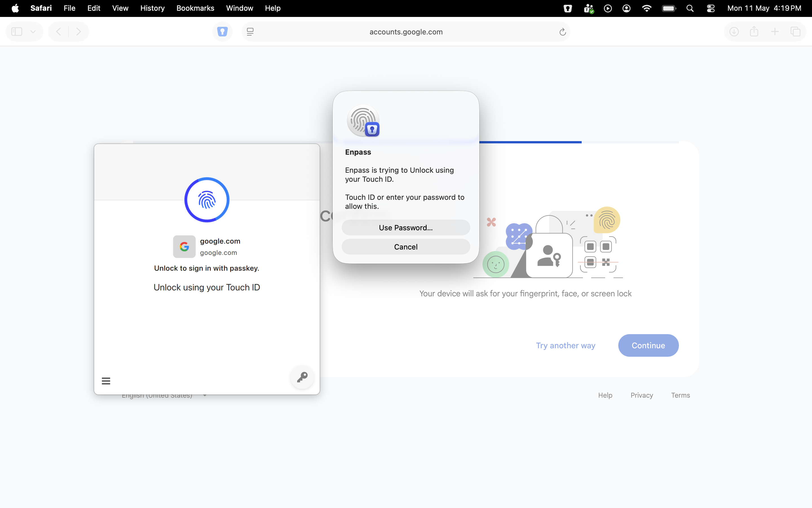Click the date and time in menu bar
Image resolution: width=812 pixels, height=508 pixels.
click(764, 8)
